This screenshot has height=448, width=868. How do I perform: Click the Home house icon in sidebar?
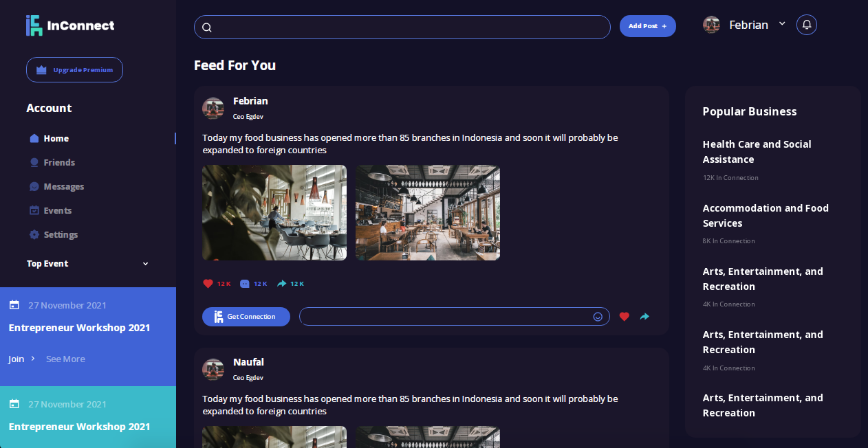click(34, 138)
